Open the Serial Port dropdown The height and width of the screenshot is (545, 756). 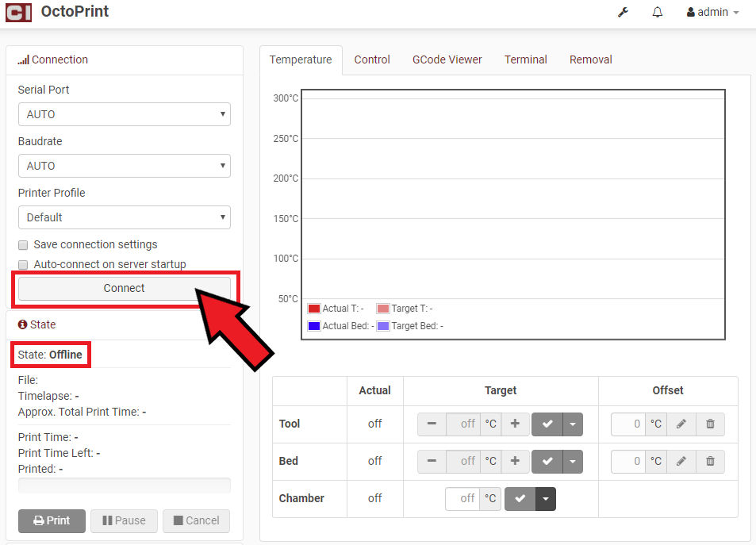click(125, 114)
